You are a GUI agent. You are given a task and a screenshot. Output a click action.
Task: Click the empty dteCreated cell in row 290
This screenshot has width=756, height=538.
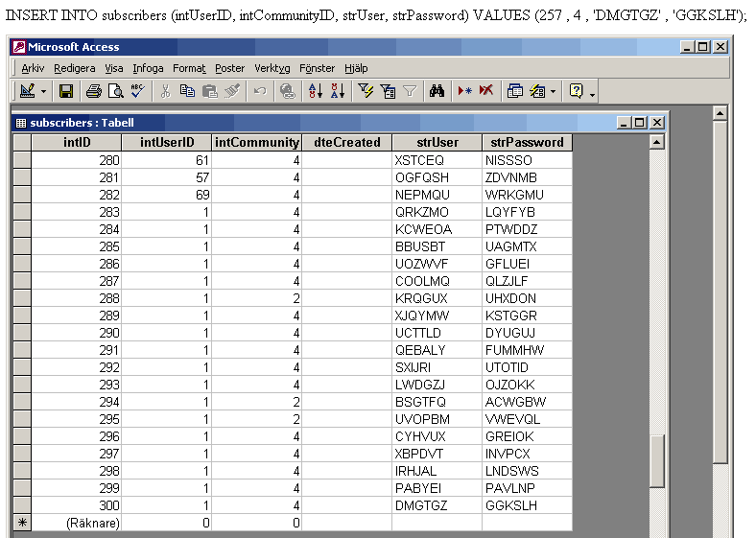click(346, 333)
